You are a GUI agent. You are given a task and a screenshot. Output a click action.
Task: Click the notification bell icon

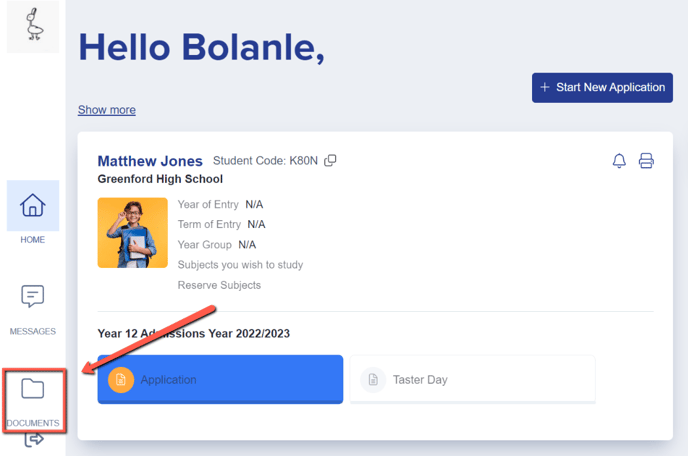pyautogui.click(x=619, y=161)
